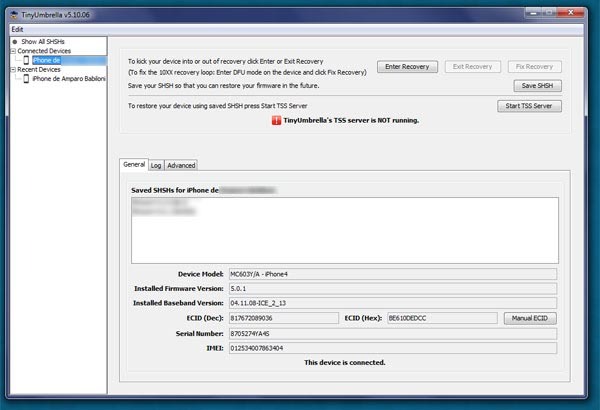The width and height of the screenshot is (600, 410).
Task: Click the recent iPhone de Amparo phone icon
Action: pos(26,80)
